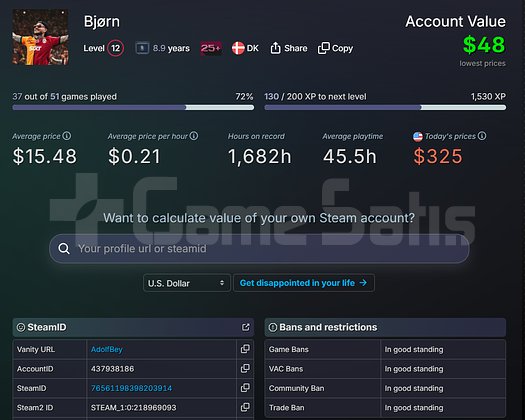Click the STEAM_1:0:218969093 value
This screenshot has height=420, width=525.
pyautogui.click(x=134, y=408)
